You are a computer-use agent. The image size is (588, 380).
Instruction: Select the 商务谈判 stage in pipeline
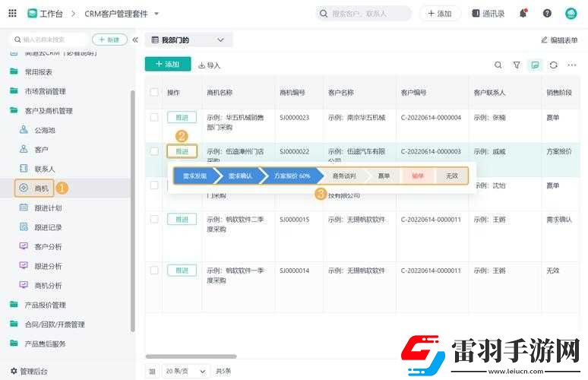(343, 176)
